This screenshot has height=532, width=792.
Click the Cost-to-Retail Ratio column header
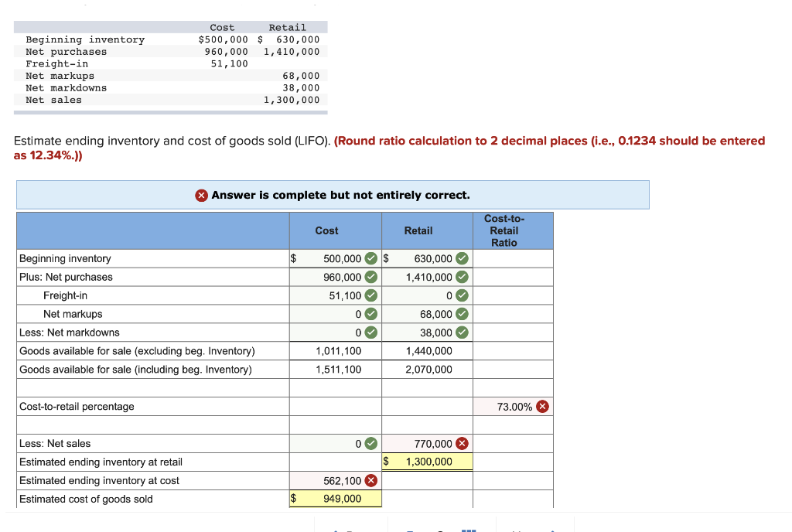pos(504,230)
